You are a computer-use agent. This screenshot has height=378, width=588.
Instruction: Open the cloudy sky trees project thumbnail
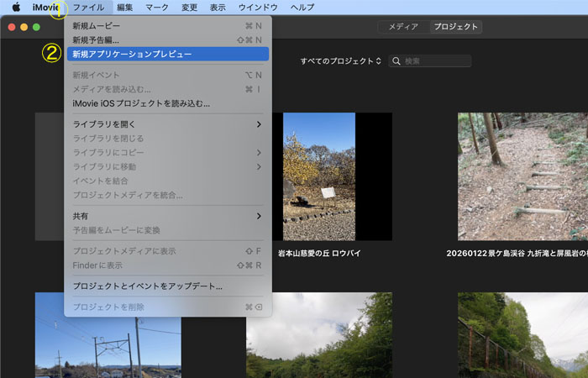[319, 335]
